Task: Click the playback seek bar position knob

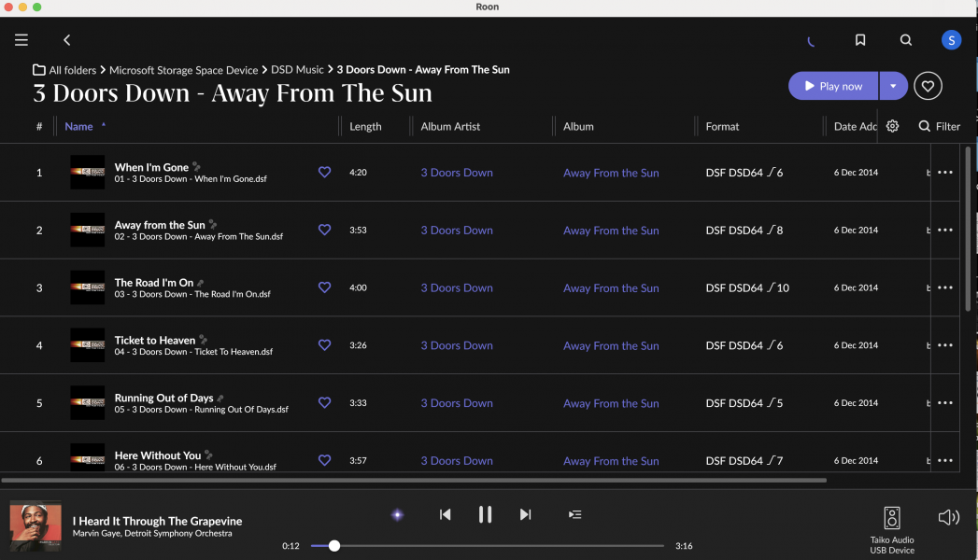Action: pos(334,546)
